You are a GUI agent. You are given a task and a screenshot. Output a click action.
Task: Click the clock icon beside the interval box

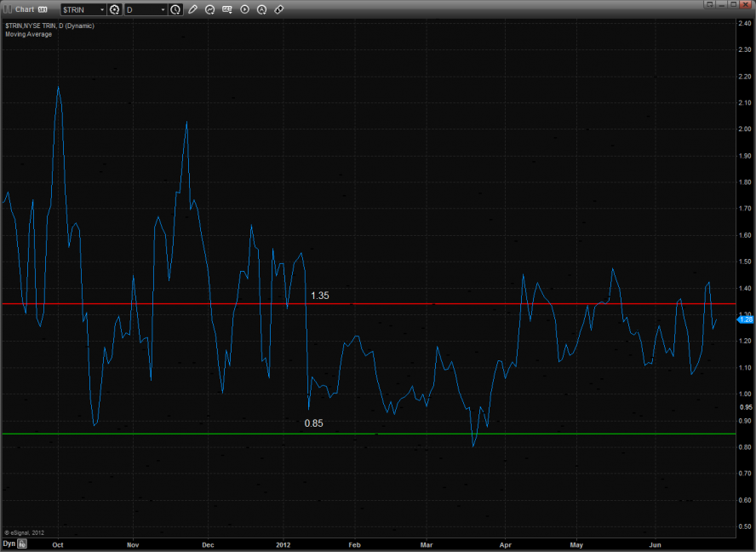pyautogui.click(x=175, y=9)
